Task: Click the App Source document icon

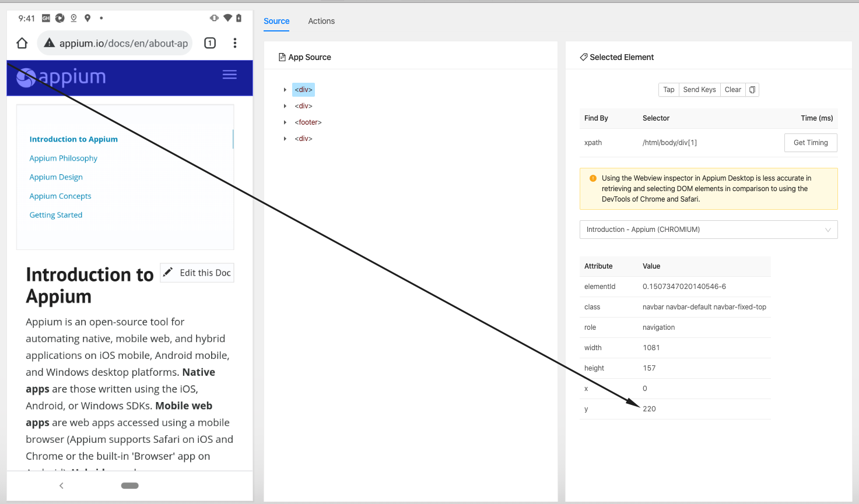Action: (x=282, y=57)
